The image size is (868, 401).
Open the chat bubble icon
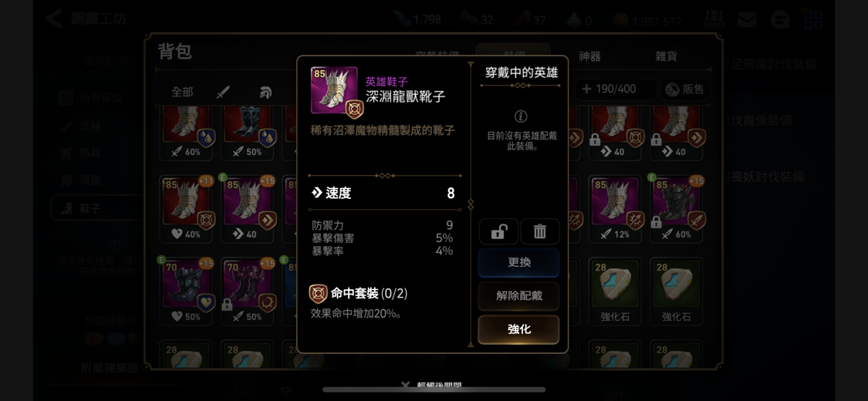click(779, 20)
